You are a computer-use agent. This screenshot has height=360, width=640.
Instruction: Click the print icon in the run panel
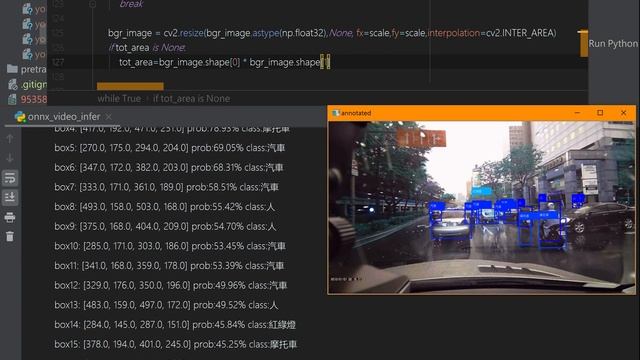(10, 217)
